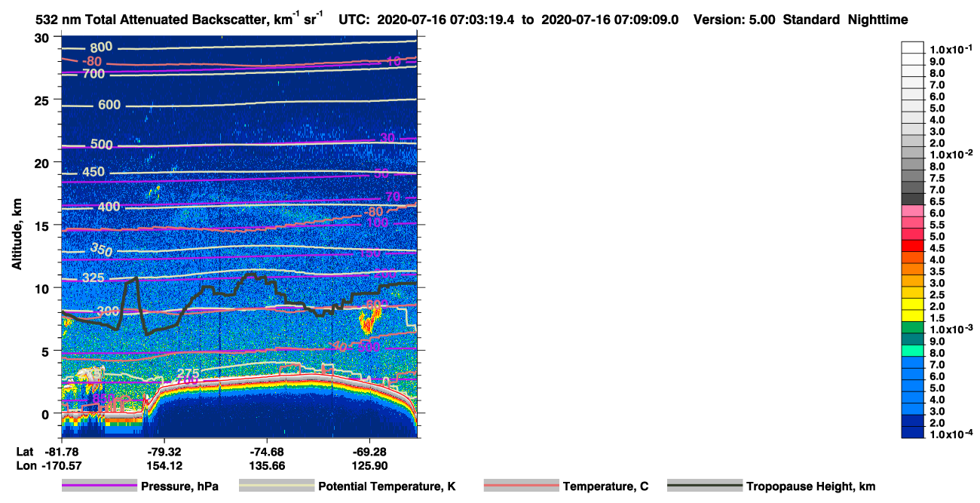Click the darkest blue bottom colorbar swatch
This screenshot has height=503, width=980.
(912, 432)
